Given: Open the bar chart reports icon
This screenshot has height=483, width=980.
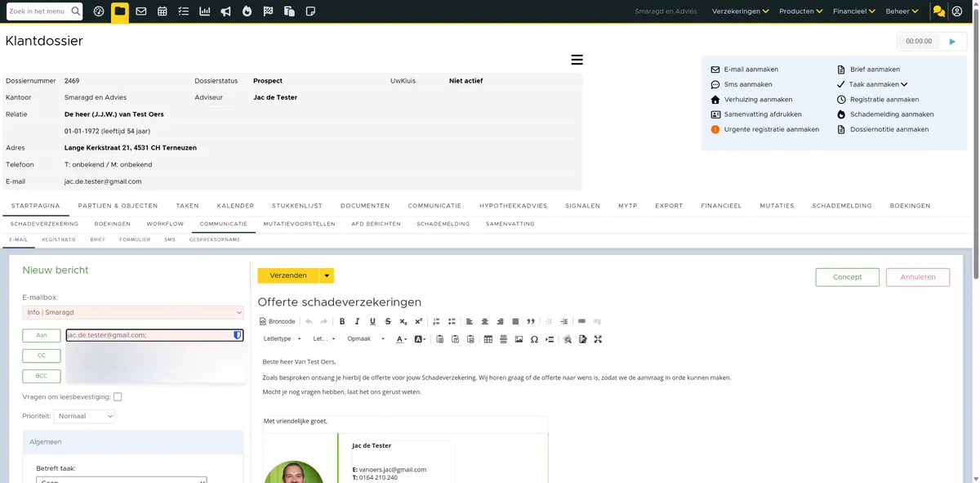Looking at the screenshot, I should point(204,11).
